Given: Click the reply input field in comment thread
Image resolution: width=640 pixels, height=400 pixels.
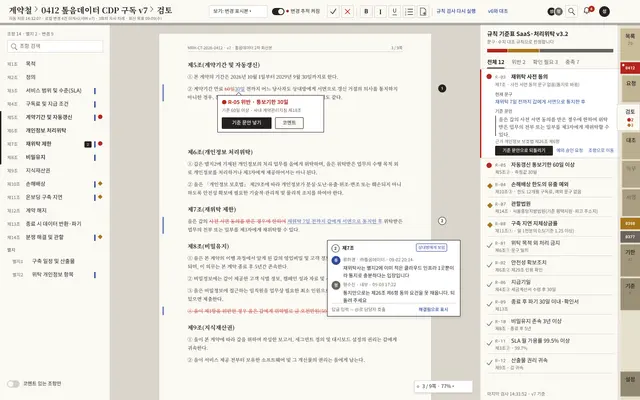Looking at the screenshot, I should (x=371, y=309).
